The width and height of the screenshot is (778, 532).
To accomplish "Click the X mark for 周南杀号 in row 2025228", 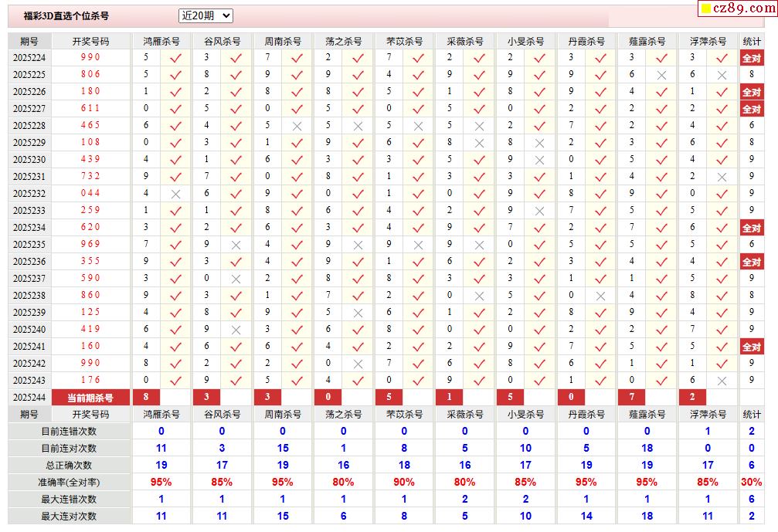I will (x=297, y=127).
